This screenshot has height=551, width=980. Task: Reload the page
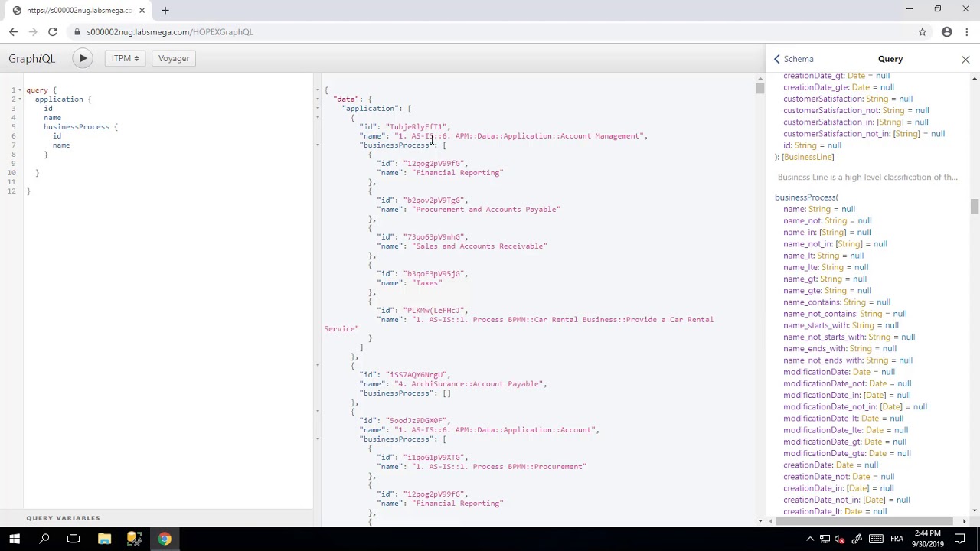[x=53, y=32]
